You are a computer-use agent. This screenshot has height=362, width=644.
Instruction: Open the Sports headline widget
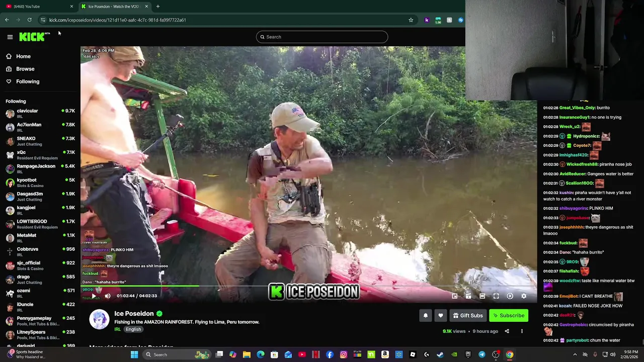point(25,354)
